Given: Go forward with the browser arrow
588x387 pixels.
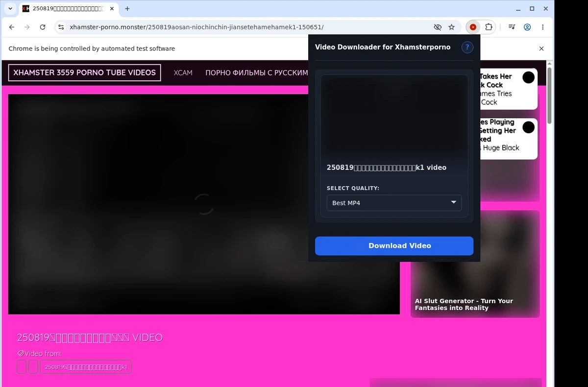Looking at the screenshot, I should 27,27.
